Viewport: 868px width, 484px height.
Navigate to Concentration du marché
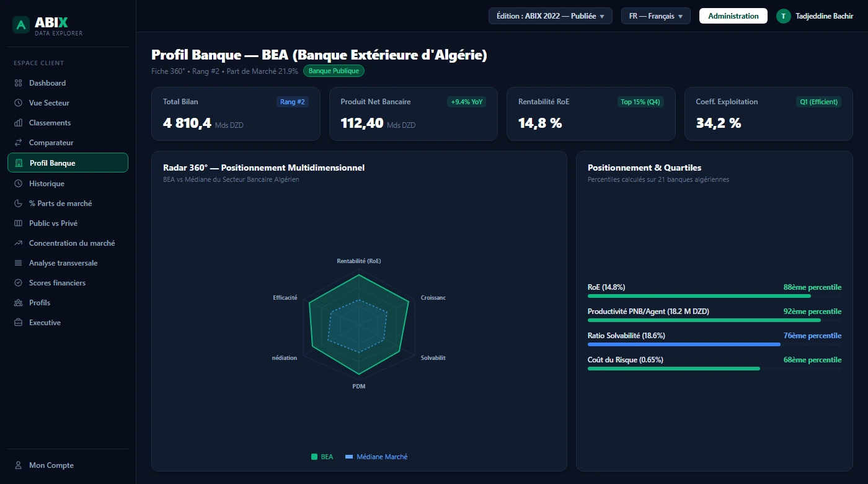click(x=68, y=243)
